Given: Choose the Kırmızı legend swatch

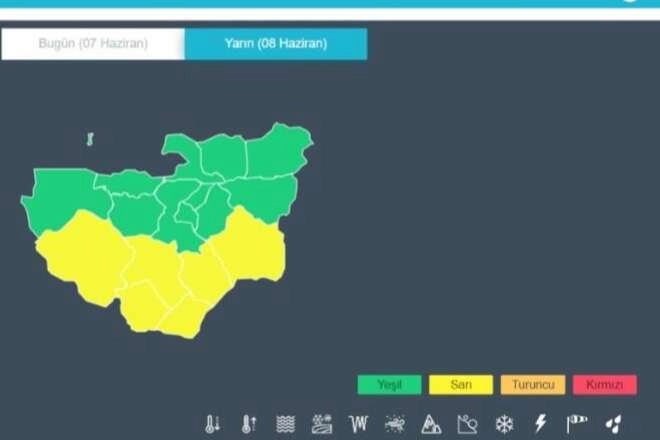Looking at the screenshot, I should (x=605, y=384).
